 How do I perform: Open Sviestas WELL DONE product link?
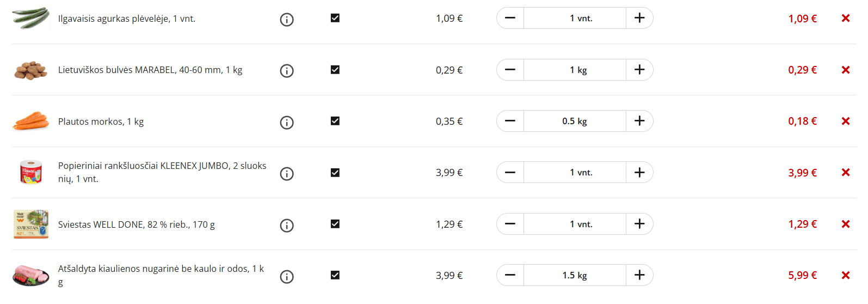click(137, 224)
